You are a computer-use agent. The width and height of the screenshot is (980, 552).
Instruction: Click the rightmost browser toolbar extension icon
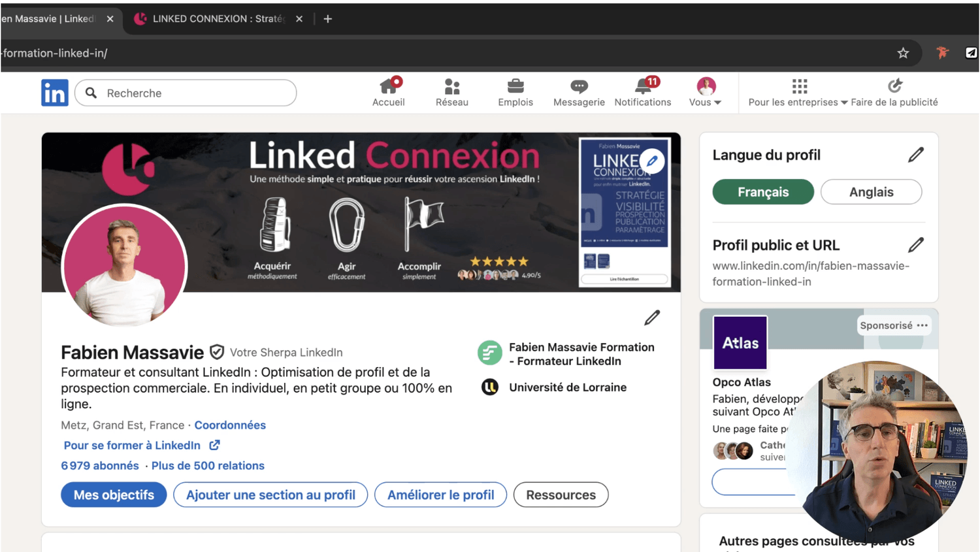(x=972, y=53)
